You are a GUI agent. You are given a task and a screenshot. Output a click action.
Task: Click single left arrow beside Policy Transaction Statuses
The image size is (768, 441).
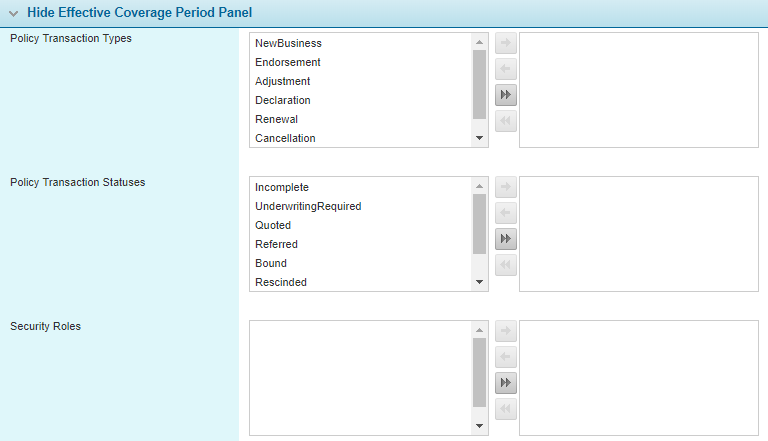point(505,213)
